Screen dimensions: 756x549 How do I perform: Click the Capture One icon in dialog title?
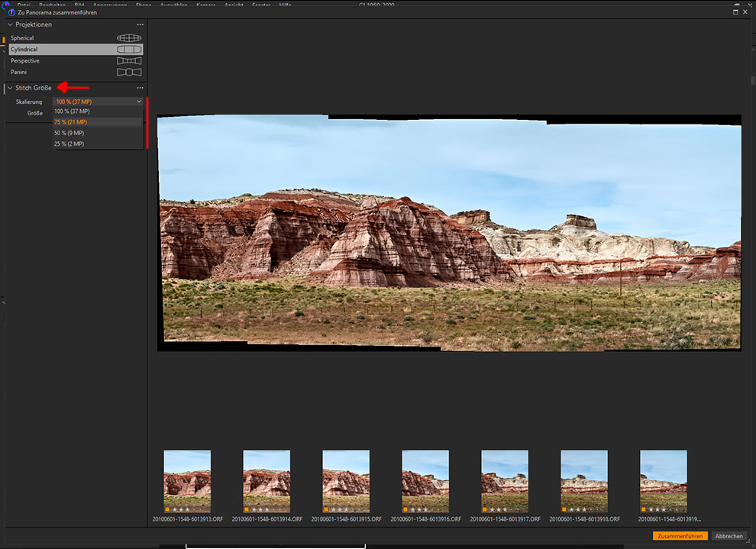pyautogui.click(x=11, y=12)
